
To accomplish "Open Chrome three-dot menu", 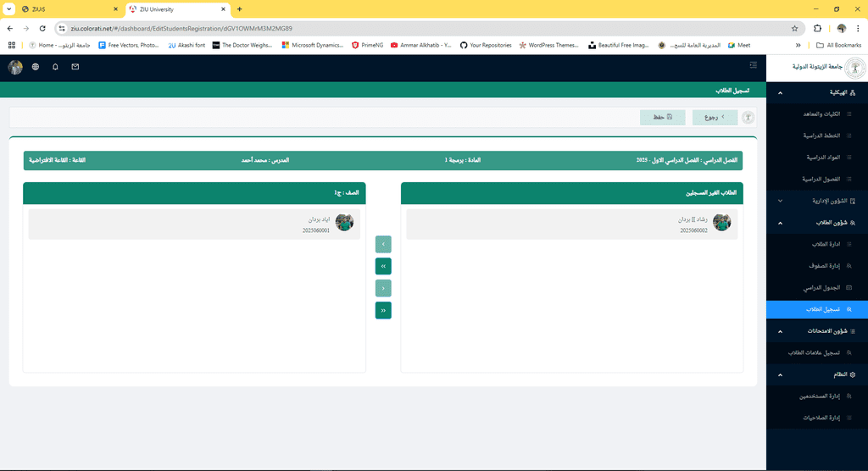I will [858, 29].
